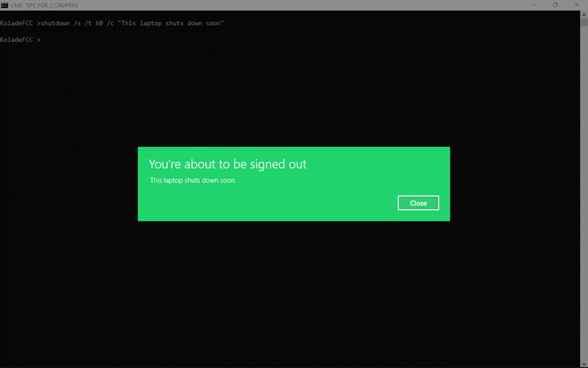Click the CMD_TIPS_FOR_CCAMPERS window title
Screen dimensions: 588x368
point(44,5)
